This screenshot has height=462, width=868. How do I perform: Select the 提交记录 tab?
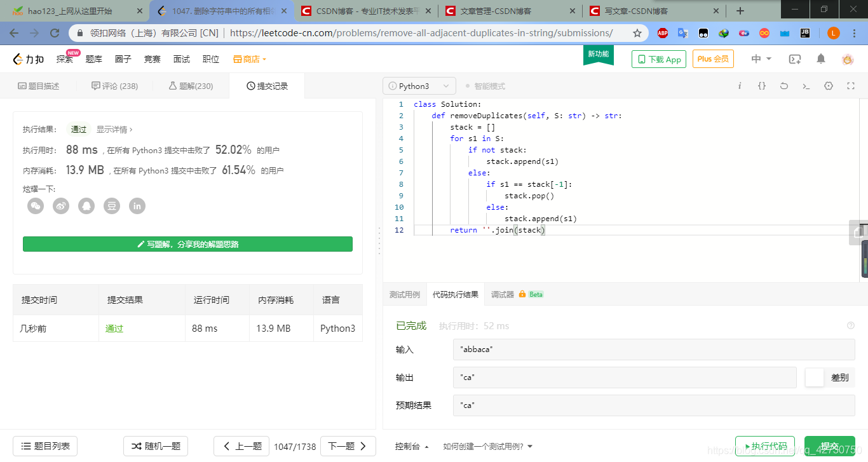[x=267, y=86]
